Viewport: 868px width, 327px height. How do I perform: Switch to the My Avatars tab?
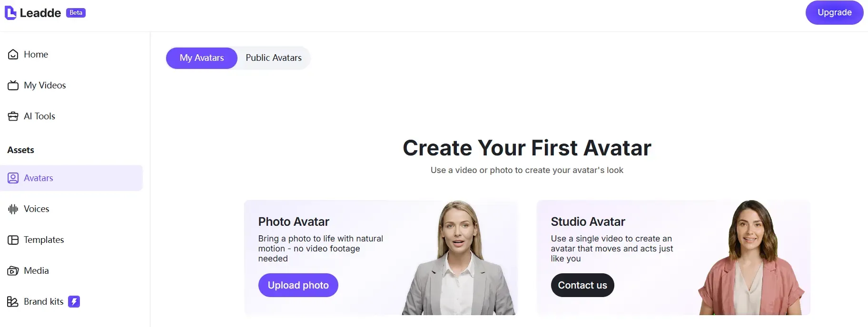pos(202,58)
